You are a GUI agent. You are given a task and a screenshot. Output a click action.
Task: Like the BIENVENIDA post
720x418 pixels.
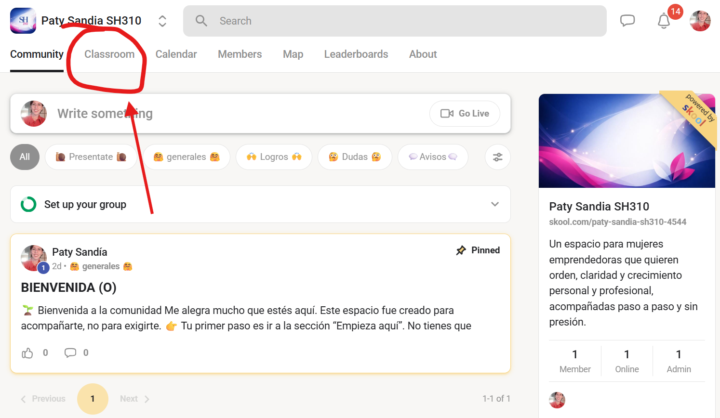pyautogui.click(x=27, y=352)
